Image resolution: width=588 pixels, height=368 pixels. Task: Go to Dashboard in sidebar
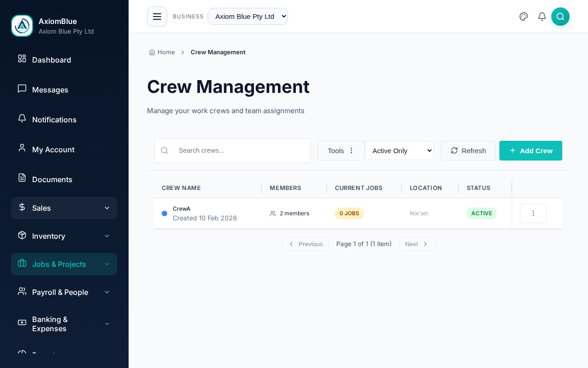pyautogui.click(x=64, y=60)
